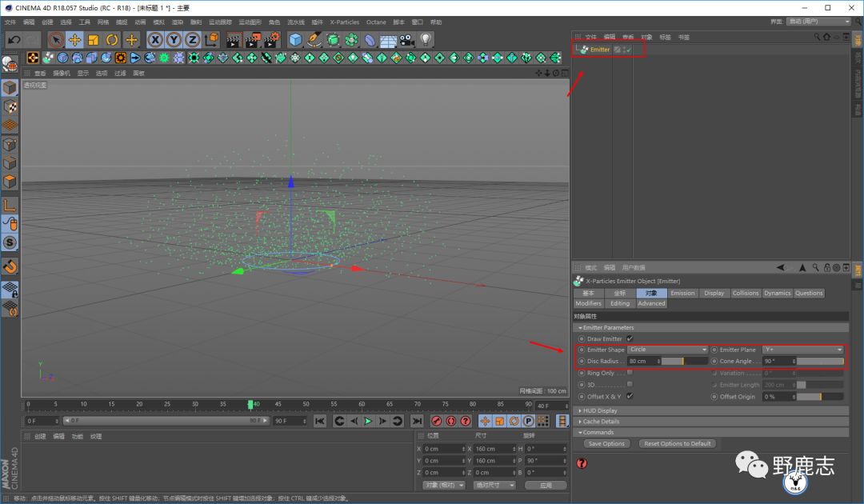Click the Undo arrow icon
The image size is (864, 504).
[14, 39]
